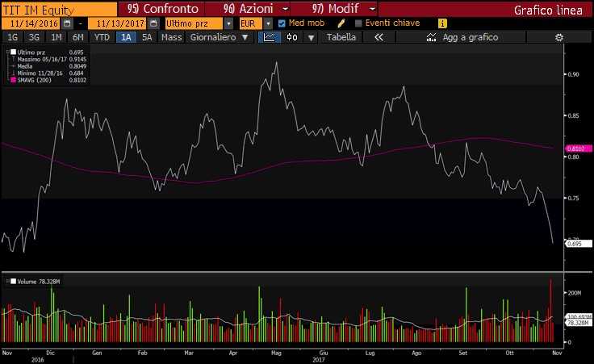The width and height of the screenshot is (594, 364).
Task: Collapse the Volume legend expander
Action: pos(8,282)
